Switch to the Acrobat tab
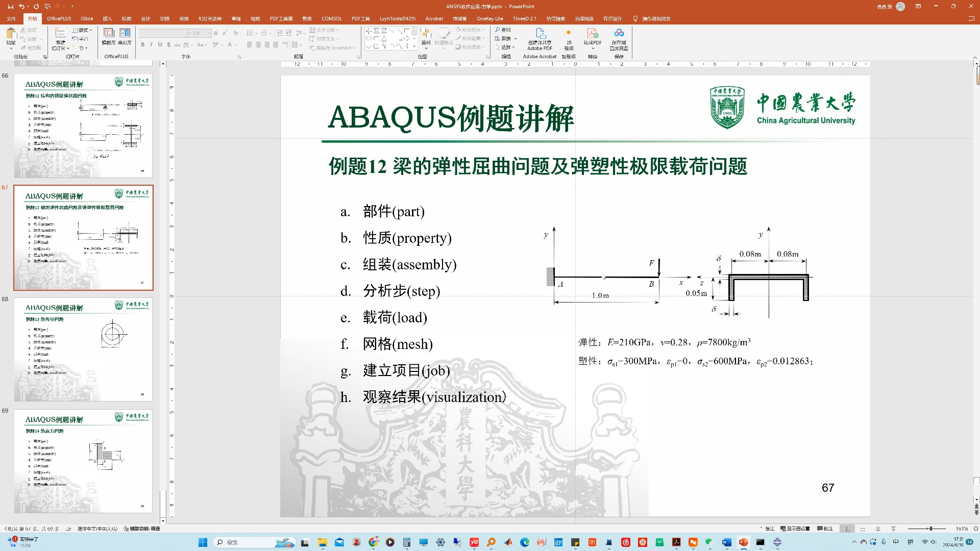Image resolution: width=980 pixels, height=551 pixels. 434,18
